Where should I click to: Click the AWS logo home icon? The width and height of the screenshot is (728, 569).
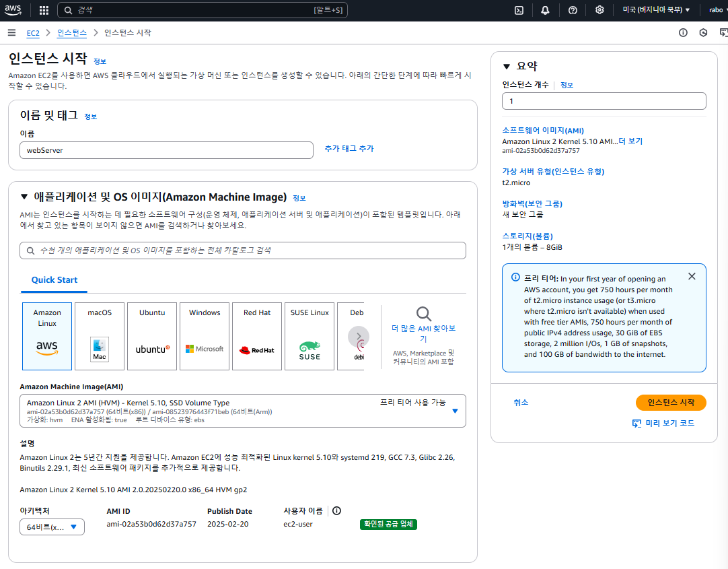click(x=13, y=9)
